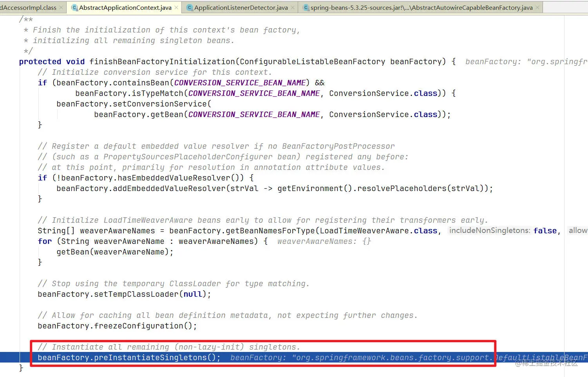Image resolution: width=588 pixels, height=377 pixels.
Task: Click the hasEmbeddedValueResolver method call
Action: click(174, 178)
